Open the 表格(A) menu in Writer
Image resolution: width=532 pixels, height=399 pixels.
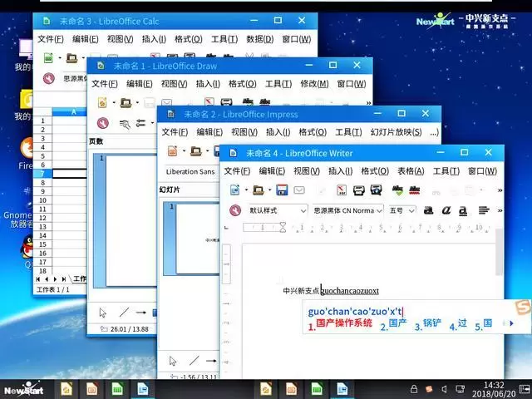(x=411, y=170)
